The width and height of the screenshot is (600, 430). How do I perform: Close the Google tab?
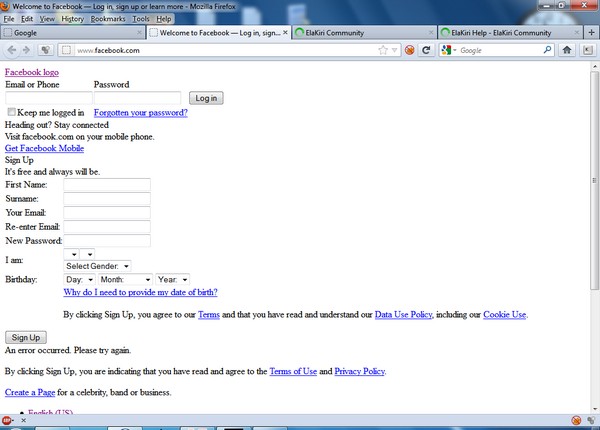[x=139, y=33]
